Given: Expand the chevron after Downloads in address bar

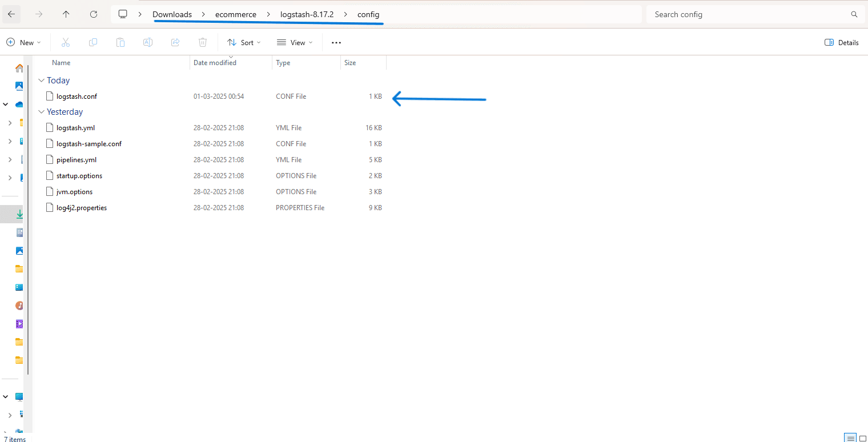Looking at the screenshot, I should click(x=203, y=14).
